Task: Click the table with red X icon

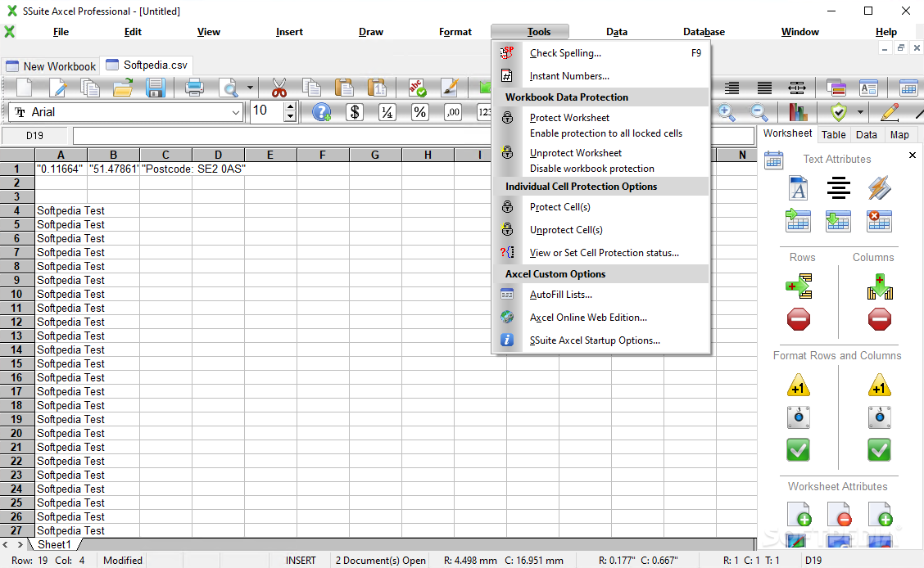Action: click(879, 221)
